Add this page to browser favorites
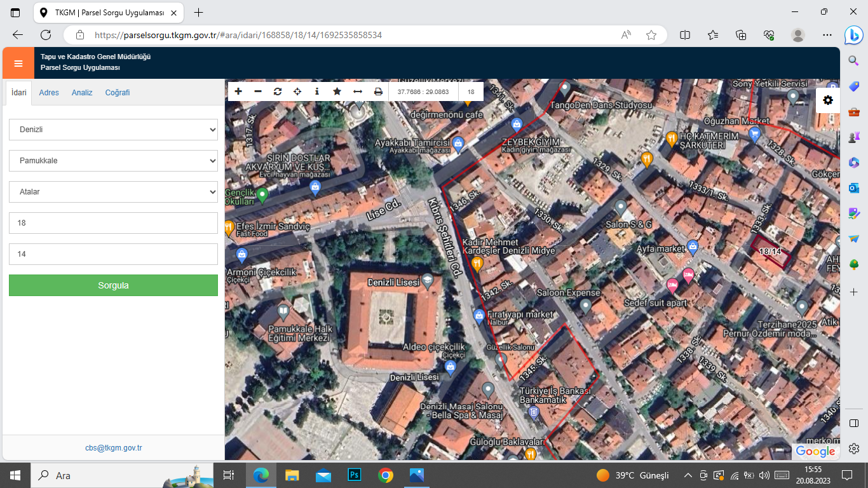This screenshot has height=488, width=868. tap(651, 35)
